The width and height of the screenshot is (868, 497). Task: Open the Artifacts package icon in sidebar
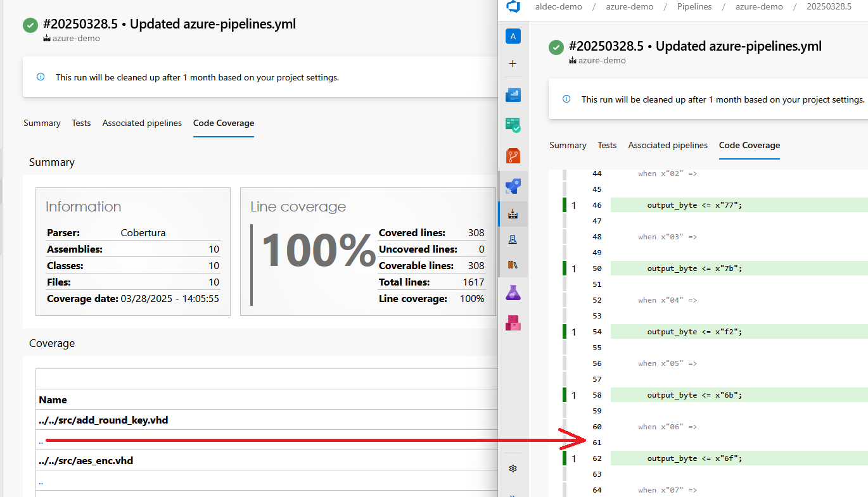(x=513, y=323)
